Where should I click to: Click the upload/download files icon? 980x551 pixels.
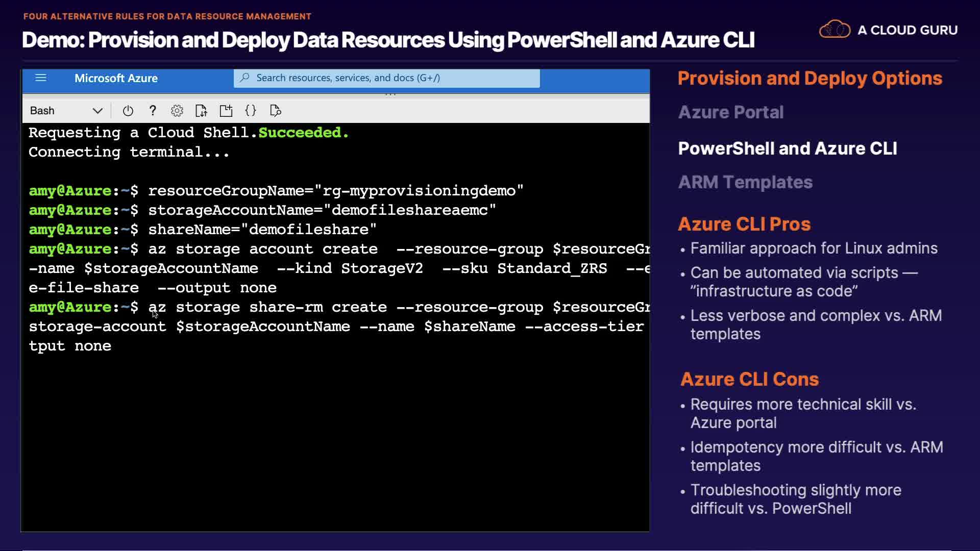pyautogui.click(x=201, y=111)
